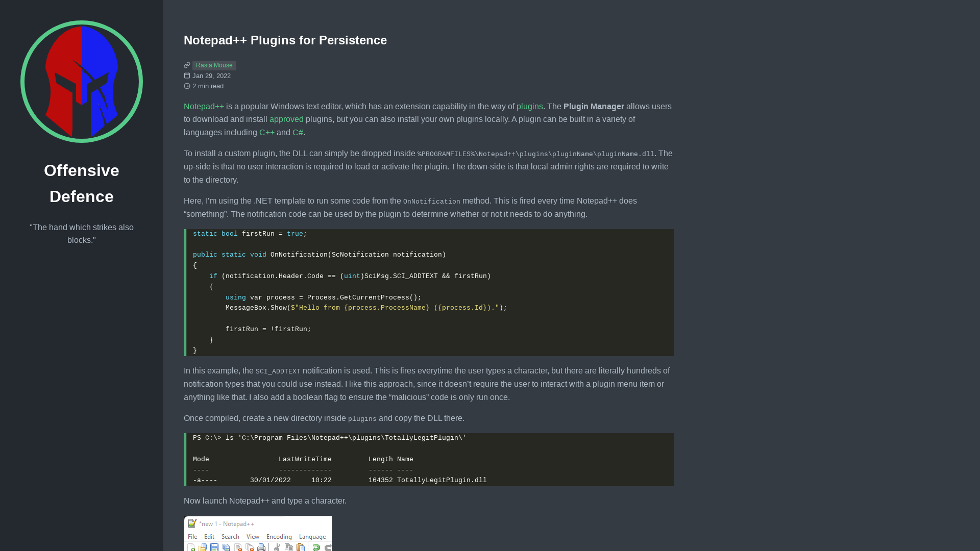Image resolution: width=980 pixels, height=551 pixels.
Task: Open the File menu in Notepad++ screenshot
Action: [192, 537]
